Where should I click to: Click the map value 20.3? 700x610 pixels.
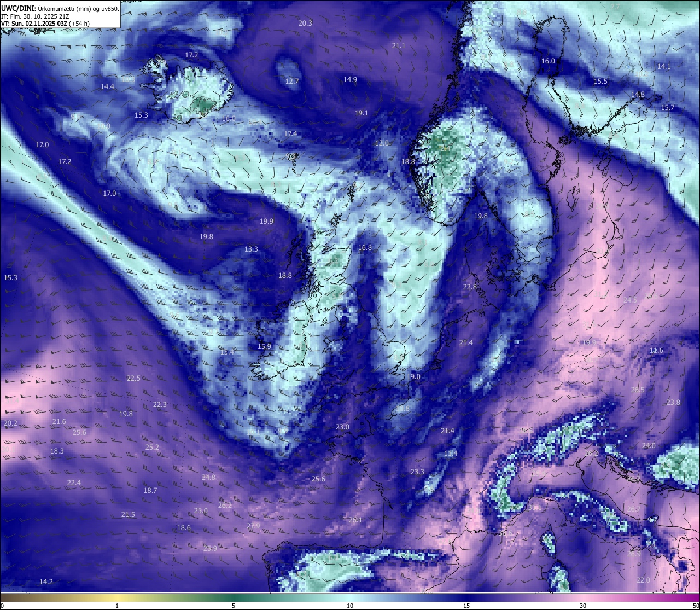305,24
